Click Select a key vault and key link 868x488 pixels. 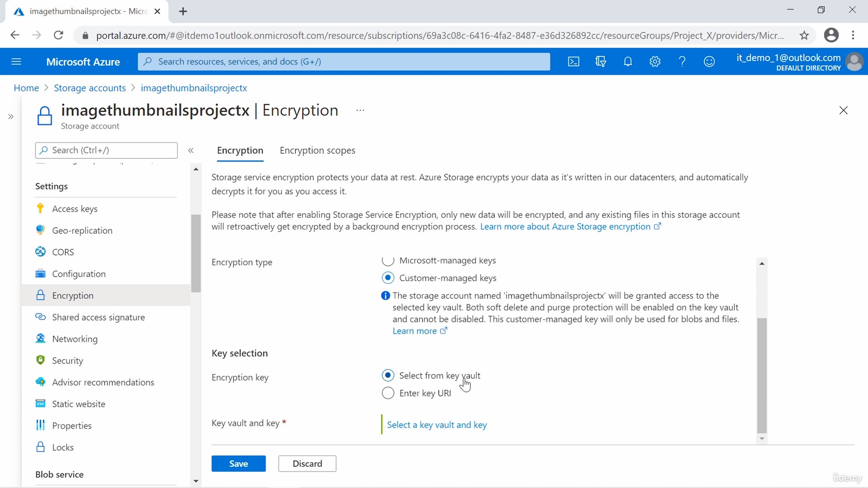437,425
